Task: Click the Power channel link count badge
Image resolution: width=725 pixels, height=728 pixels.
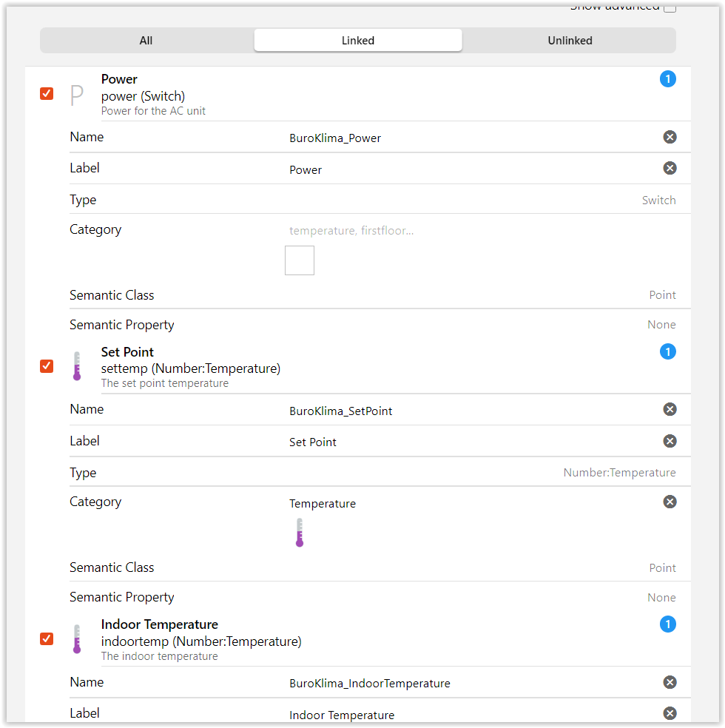Action: [667, 79]
